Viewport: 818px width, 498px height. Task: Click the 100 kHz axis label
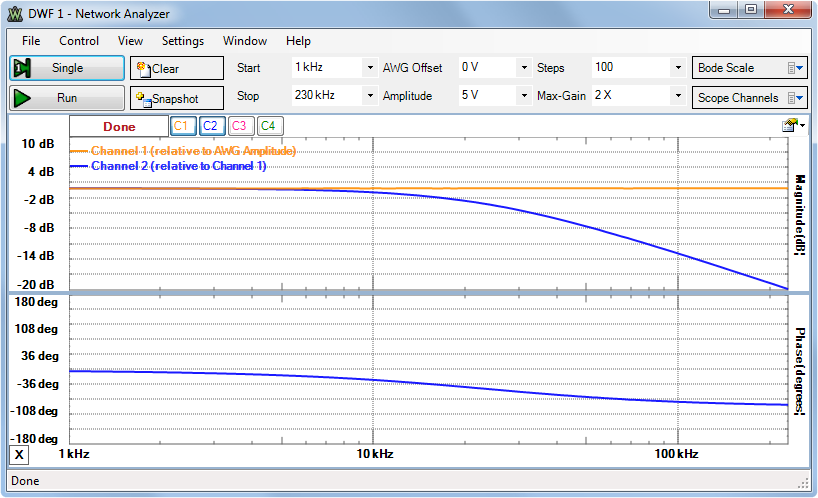[676, 454]
